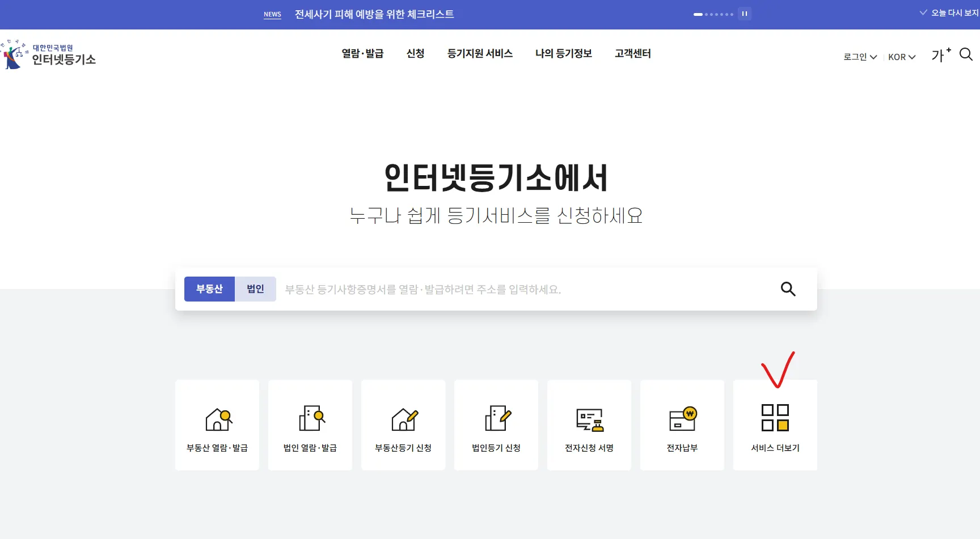Open the 전자신청 서명 stamp tile
980x539 pixels.
coord(589,425)
